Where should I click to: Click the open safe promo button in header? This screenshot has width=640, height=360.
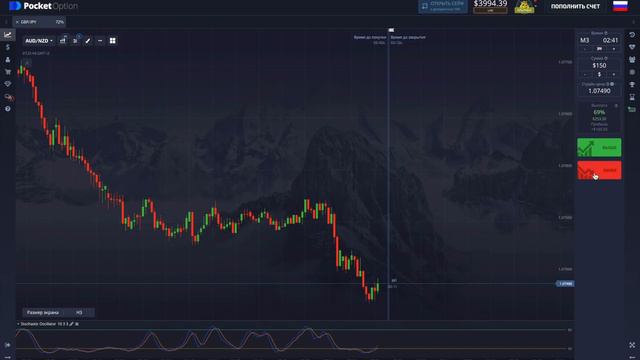click(443, 6)
